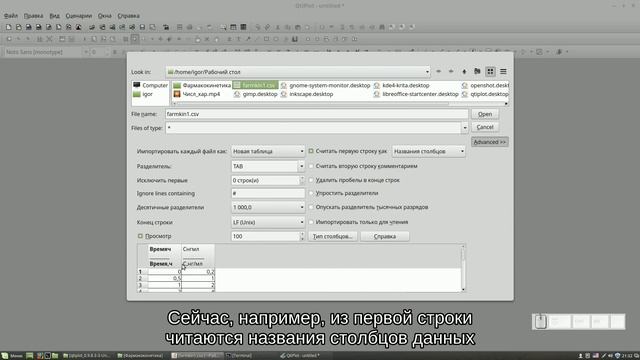Enable Считать вторую строку комментарием
This screenshot has height=360, width=640.
tap(311, 166)
